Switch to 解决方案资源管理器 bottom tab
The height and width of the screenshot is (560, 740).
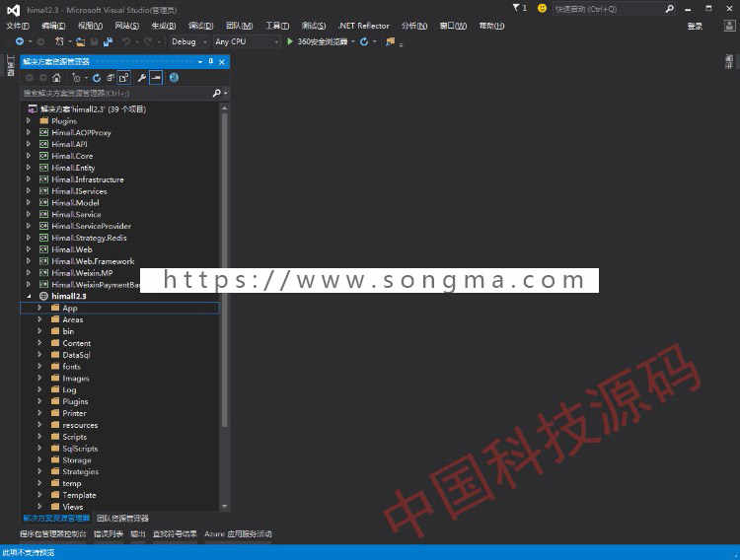pos(56,518)
